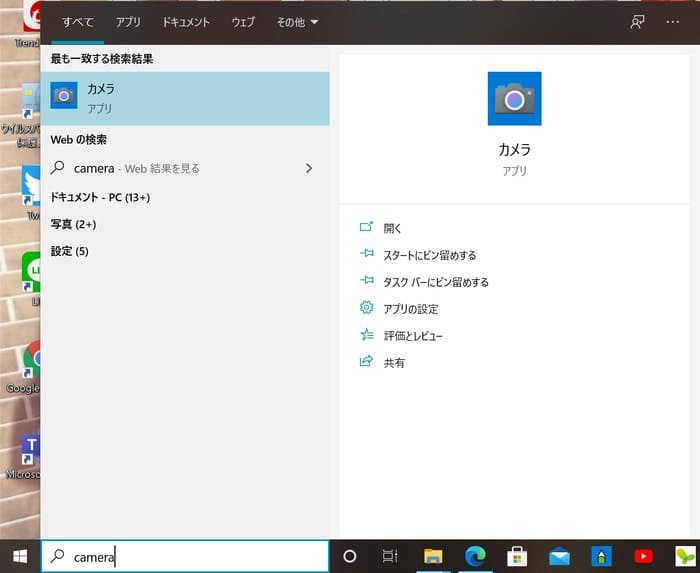This screenshot has height=573, width=700.
Task: Click スタートにピン留めする option
Action: click(x=429, y=255)
